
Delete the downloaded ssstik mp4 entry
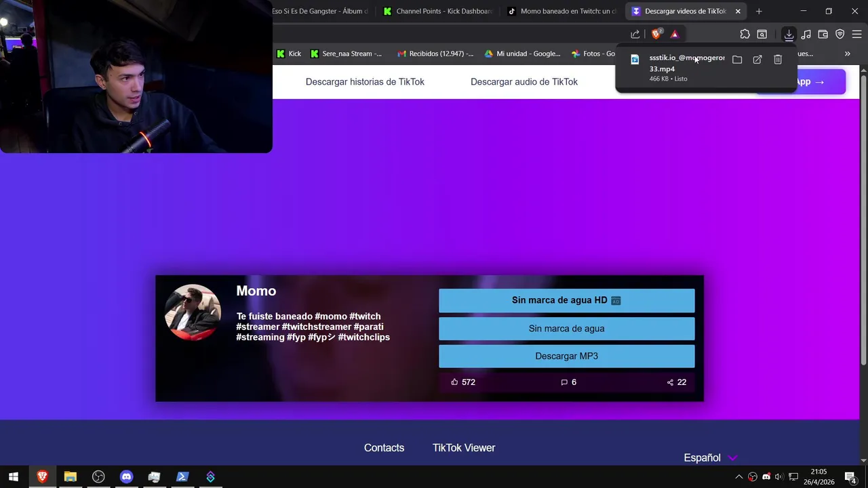(778, 60)
